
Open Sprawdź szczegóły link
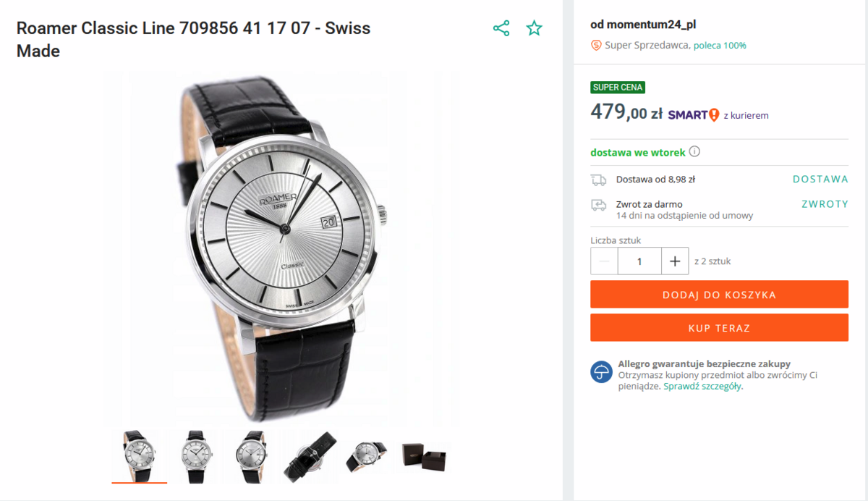(x=702, y=387)
